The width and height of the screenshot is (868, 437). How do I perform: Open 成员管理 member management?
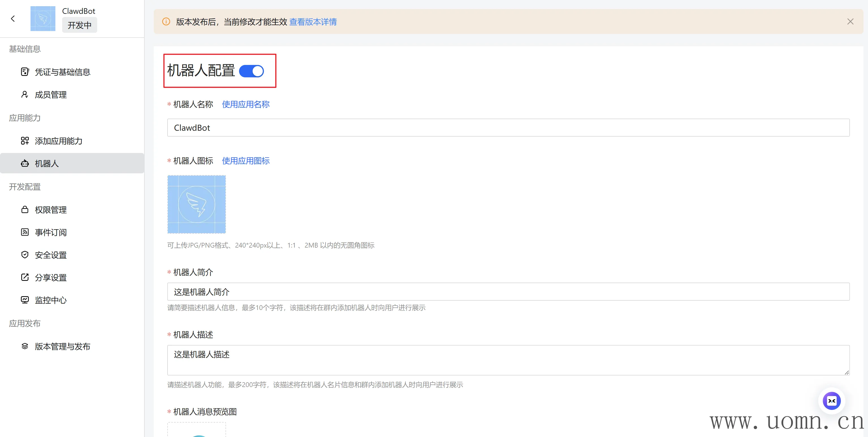pyautogui.click(x=51, y=95)
